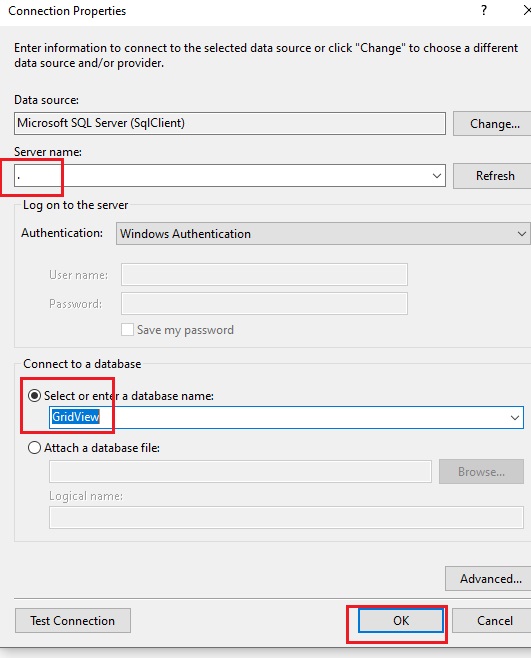The width and height of the screenshot is (531, 658).
Task: Open the Authentication dropdown
Action: coord(323,234)
